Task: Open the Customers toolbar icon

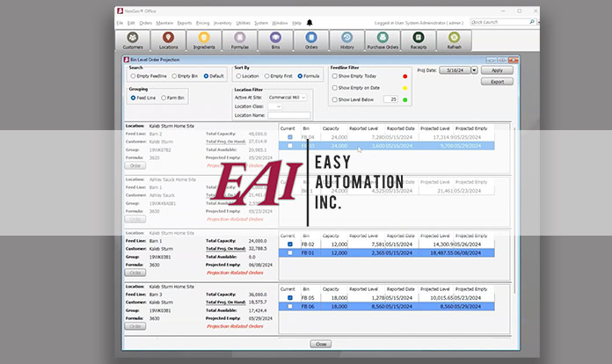Action: coord(133,40)
